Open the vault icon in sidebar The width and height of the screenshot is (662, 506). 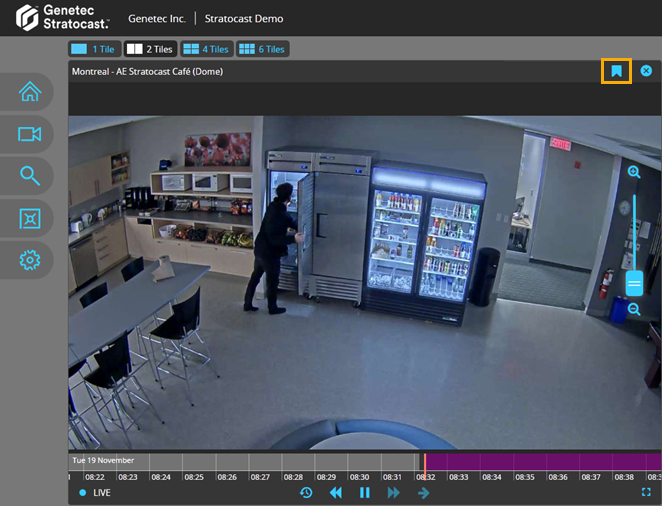(30, 219)
